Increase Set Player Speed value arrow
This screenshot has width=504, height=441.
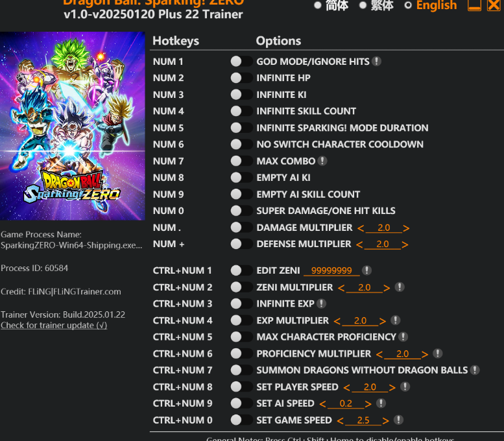[392, 388]
